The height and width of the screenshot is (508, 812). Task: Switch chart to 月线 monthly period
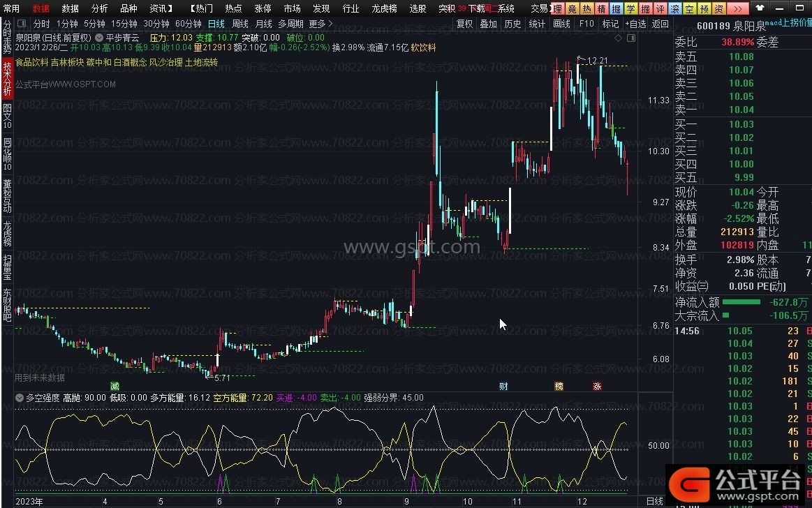click(264, 24)
